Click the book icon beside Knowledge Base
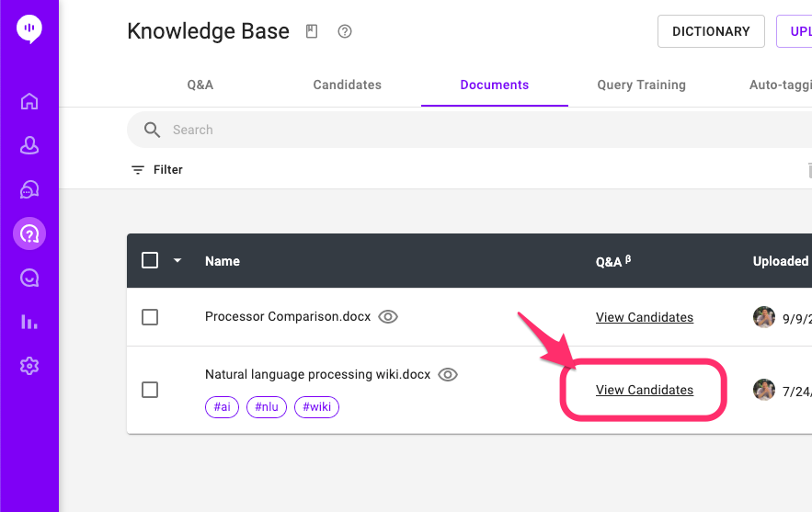Image resolution: width=812 pixels, height=512 pixels. (x=312, y=32)
